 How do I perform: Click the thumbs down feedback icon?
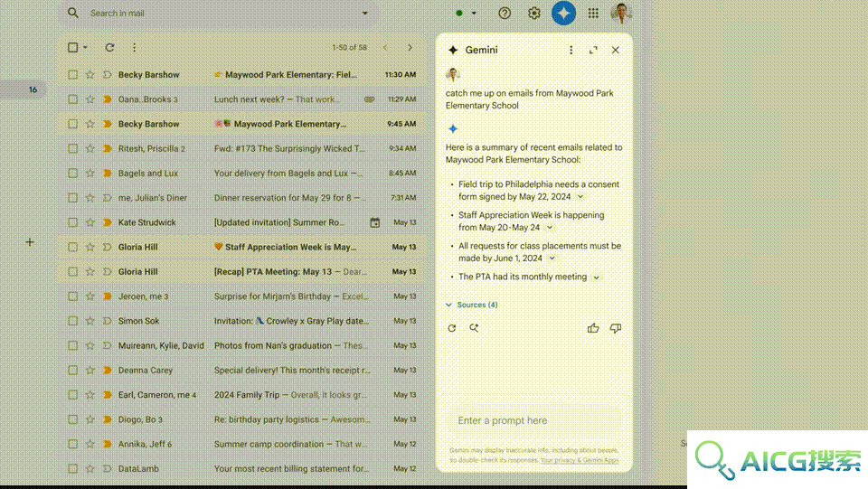615,328
